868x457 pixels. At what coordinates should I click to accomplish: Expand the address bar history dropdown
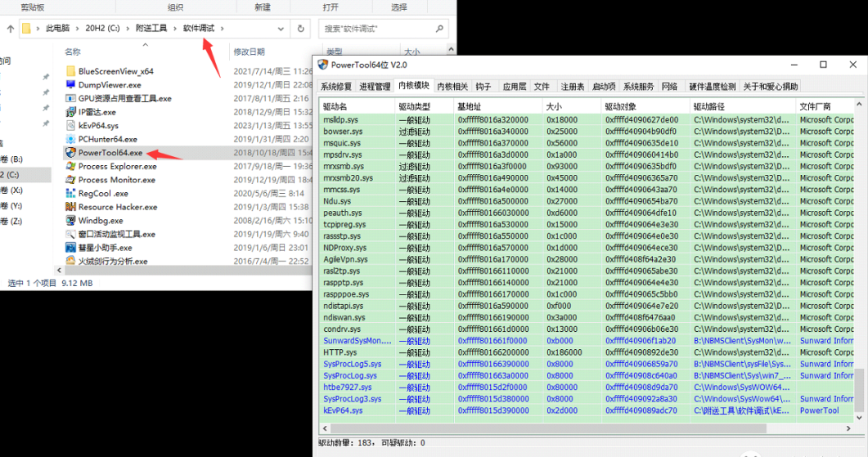[282, 28]
